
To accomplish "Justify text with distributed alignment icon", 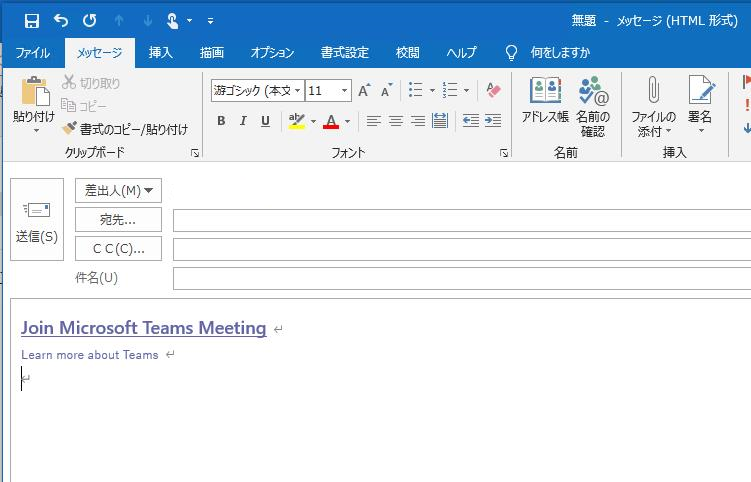I will point(440,121).
